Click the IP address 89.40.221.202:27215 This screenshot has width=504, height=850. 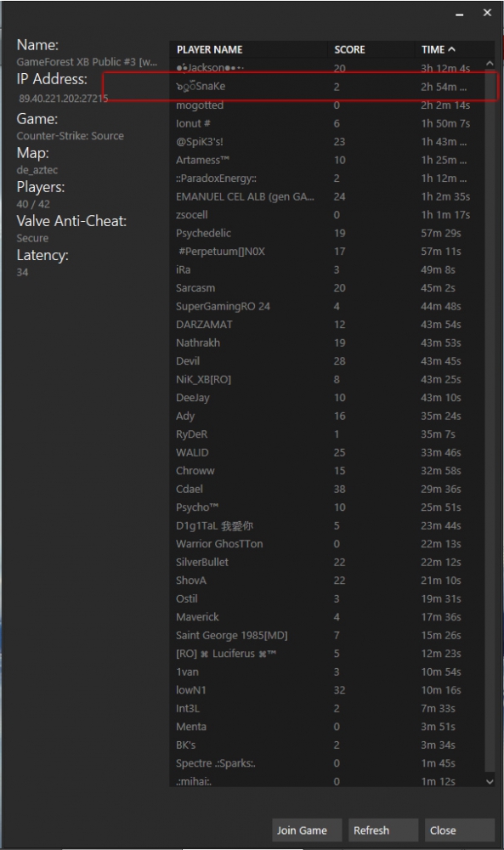click(64, 98)
